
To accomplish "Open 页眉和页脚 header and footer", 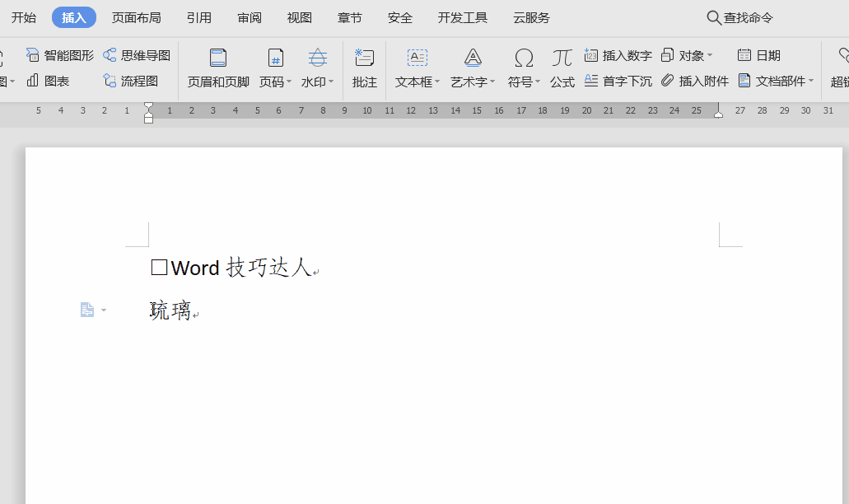I will point(218,68).
